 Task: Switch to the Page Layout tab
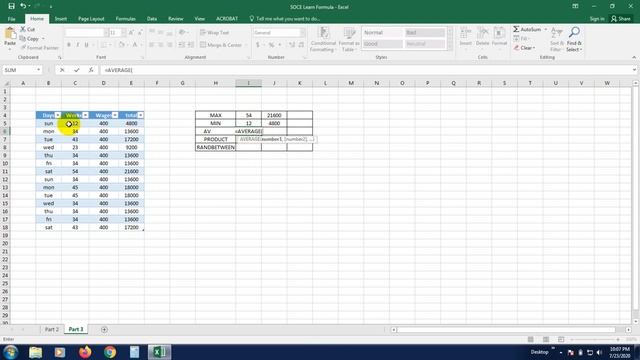91,19
